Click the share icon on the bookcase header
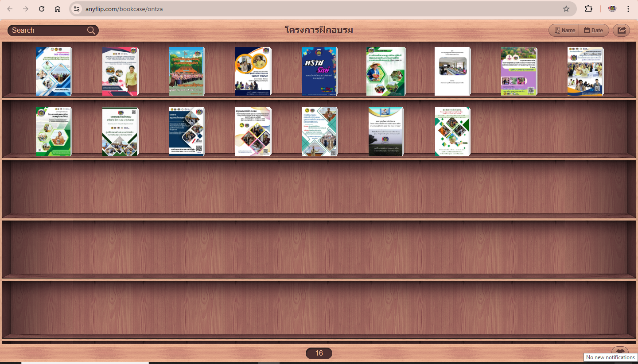Screen dimensions: 638x364 point(621,30)
